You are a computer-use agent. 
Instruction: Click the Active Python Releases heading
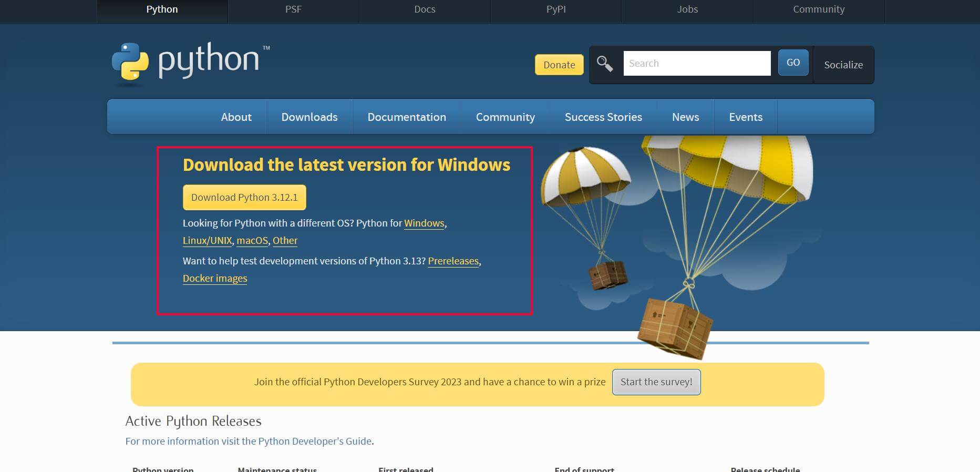(x=193, y=422)
